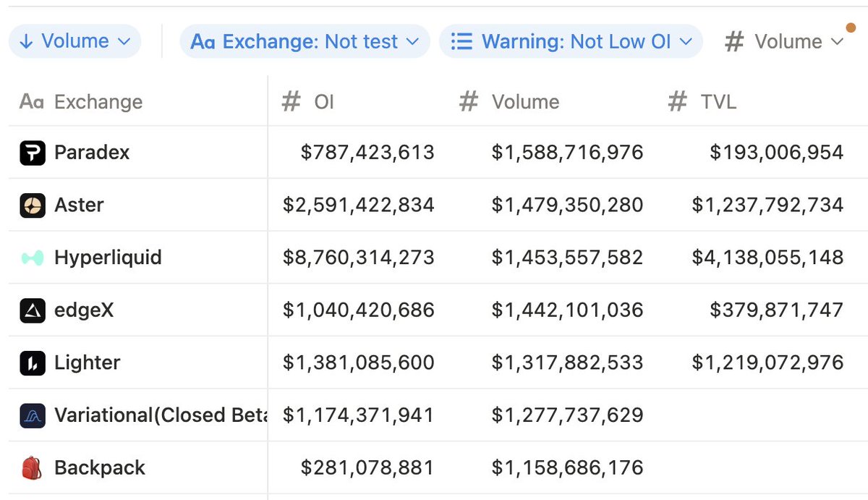Expand the Exchange: Not test filter chevron
The image size is (868, 500).
pyautogui.click(x=413, y=42)
